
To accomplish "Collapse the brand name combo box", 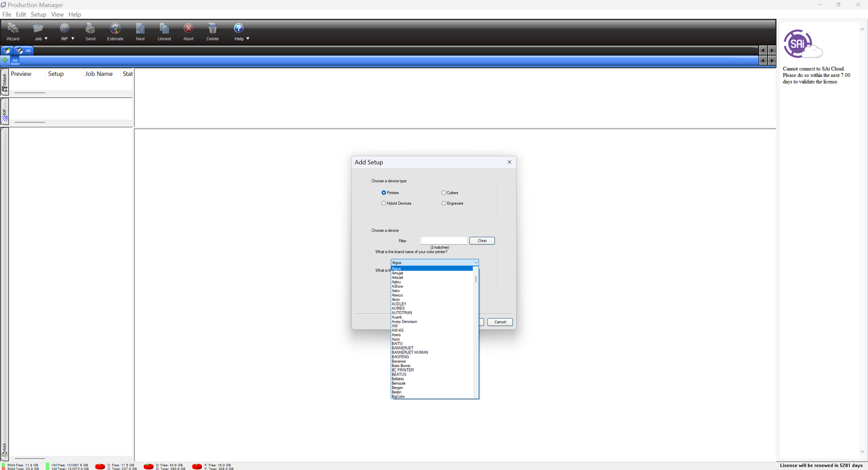I will coord(476,262).
